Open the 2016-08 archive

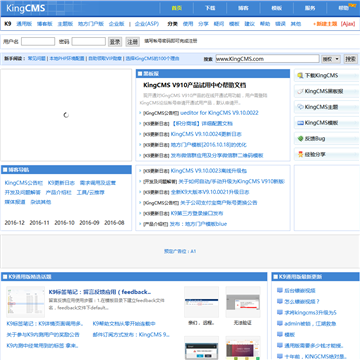click(114, 223)
